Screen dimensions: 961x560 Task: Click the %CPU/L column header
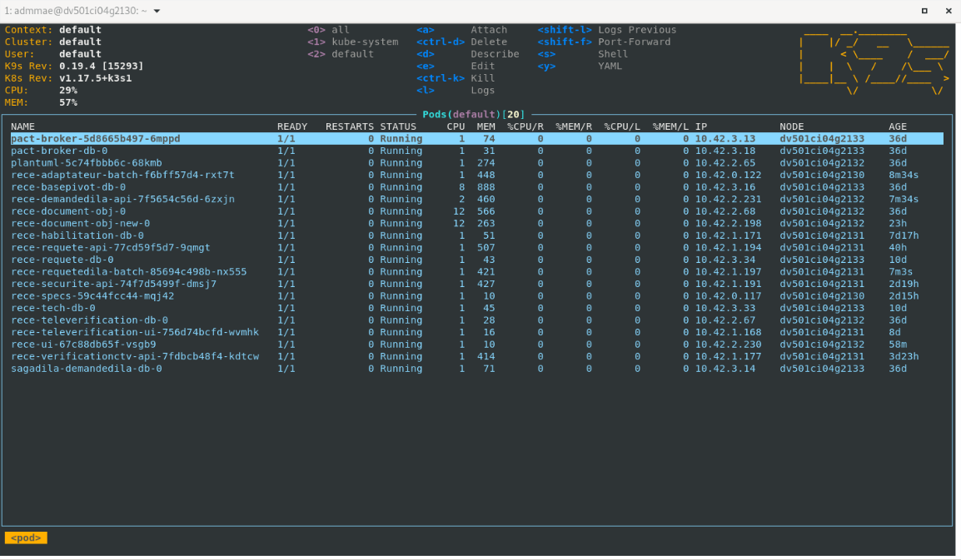pos(622,126)
